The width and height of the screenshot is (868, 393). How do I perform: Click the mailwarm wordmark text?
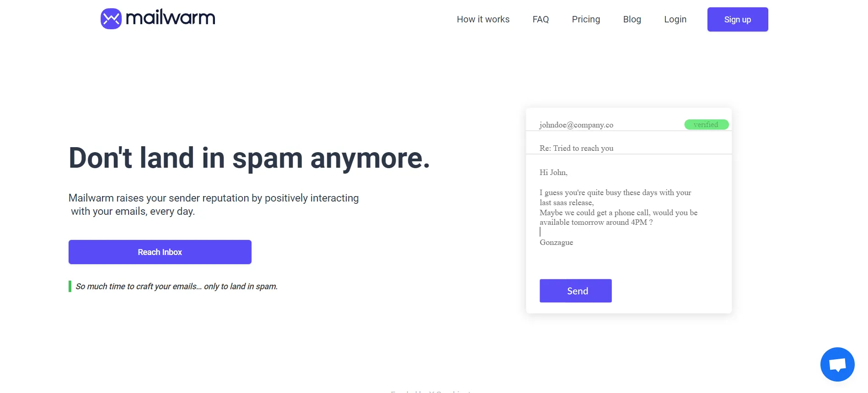[x=170, y=18]
